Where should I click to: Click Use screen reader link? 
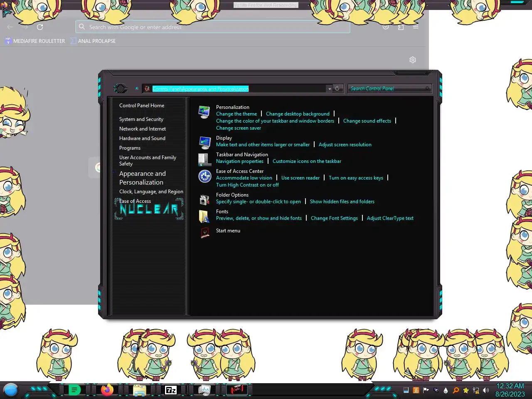pos(300,178)
